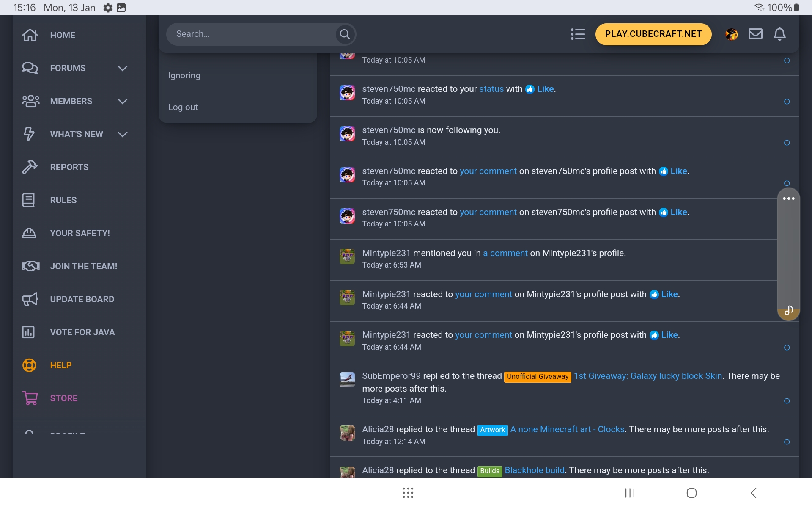Tap the Android back button
Screen dimensions: 812x508
pos(754,493)
